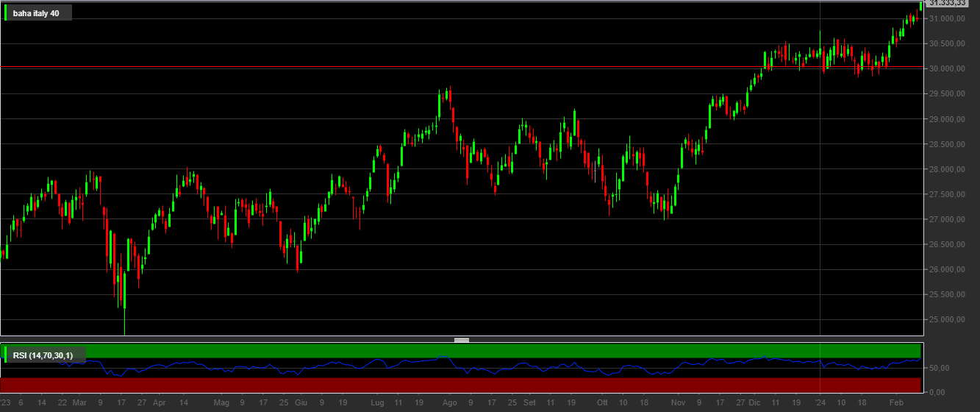Click the 'Giu' month label on time axis
Image resolution: width=980 pixels, height=412 pixels.
point(300,403)
